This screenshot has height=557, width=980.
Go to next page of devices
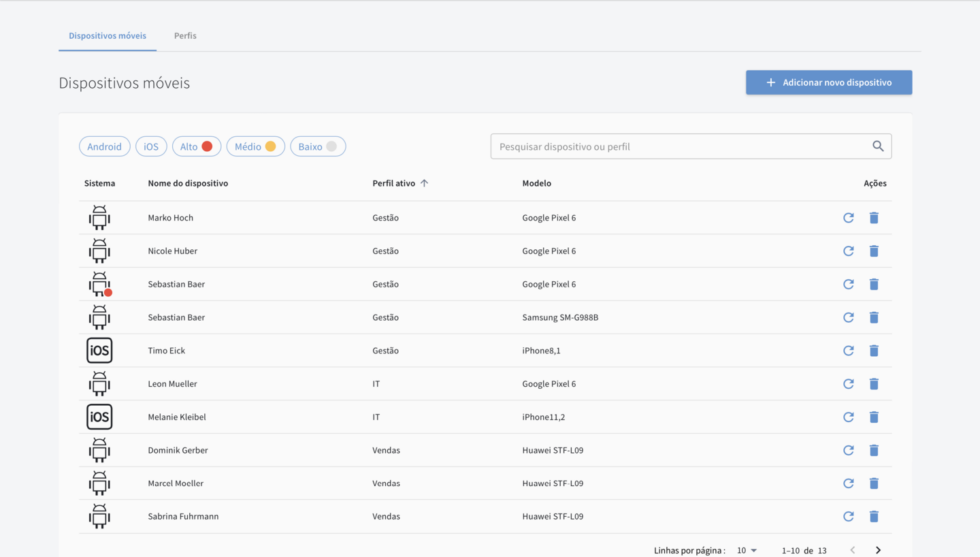878,550
